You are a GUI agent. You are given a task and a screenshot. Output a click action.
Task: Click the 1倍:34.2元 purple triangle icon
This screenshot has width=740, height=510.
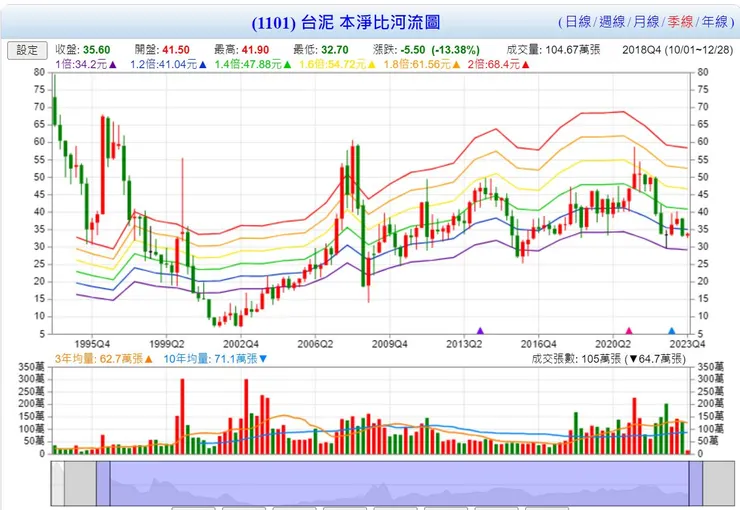coord(112,65)
